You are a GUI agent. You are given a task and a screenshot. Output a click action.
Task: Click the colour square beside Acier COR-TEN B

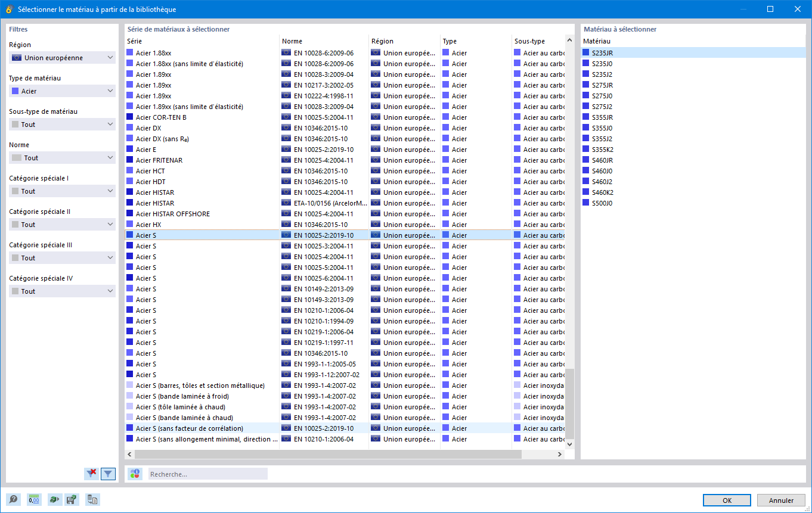tap(130, 117)
